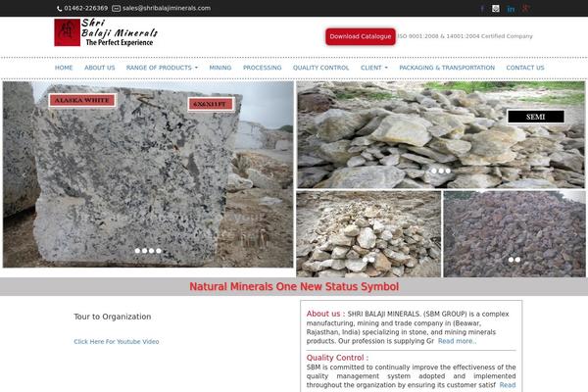Click the Download Catalogue button
The width and height of the screenshot is (588, 392).
coord(361,36)
